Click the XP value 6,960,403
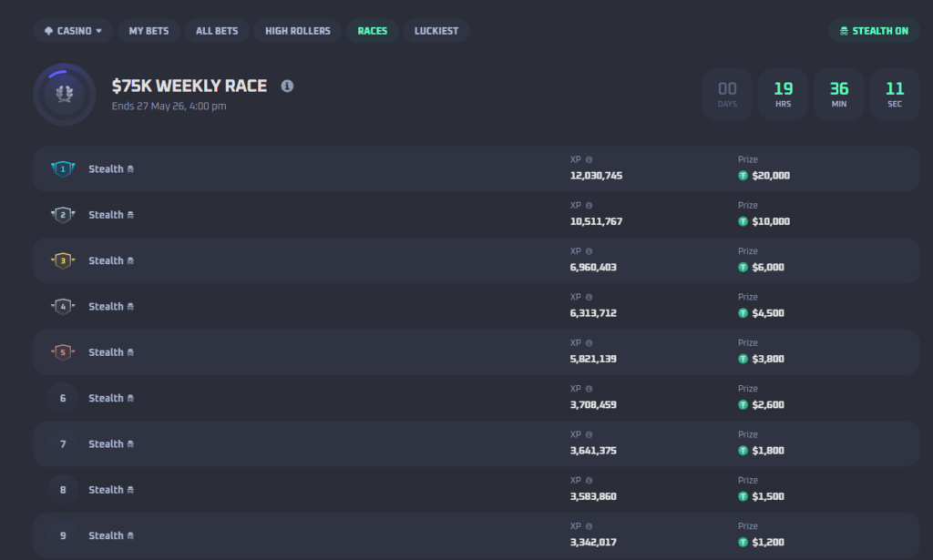 (593, 267)
